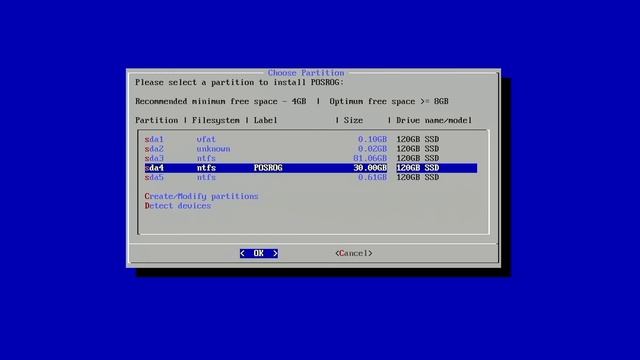
Task: Click the Size column header
Action: click(x=353, y=120)
